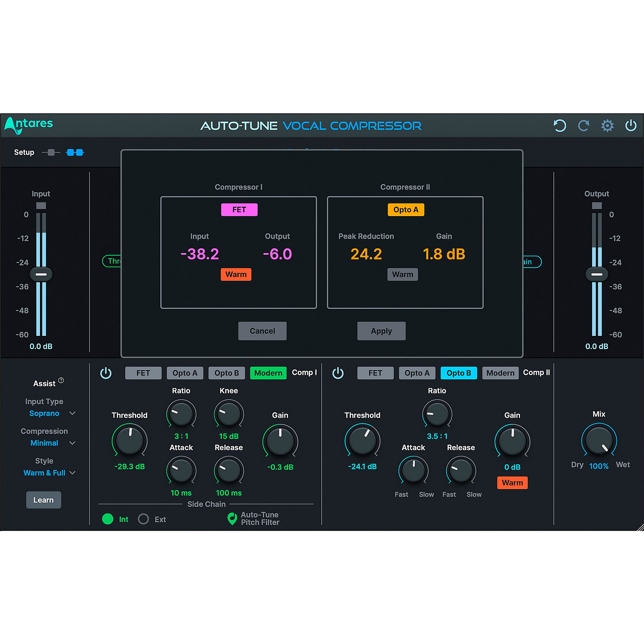
Task: Select Modern mode for Comp II
Action: pos(500,373)
